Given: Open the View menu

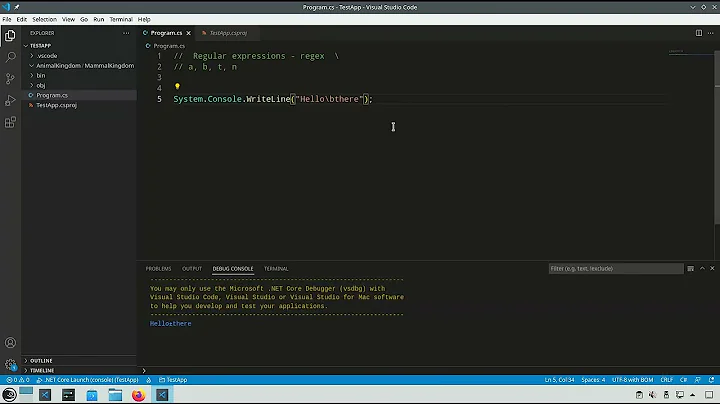Looking at the screenshot, I should pos(68,19).
